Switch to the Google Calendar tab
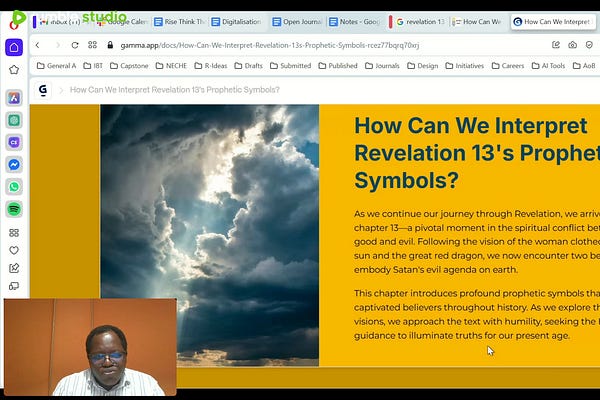This screenshot has height=400, width=600. pyautogui.click(x=122, y=22)
